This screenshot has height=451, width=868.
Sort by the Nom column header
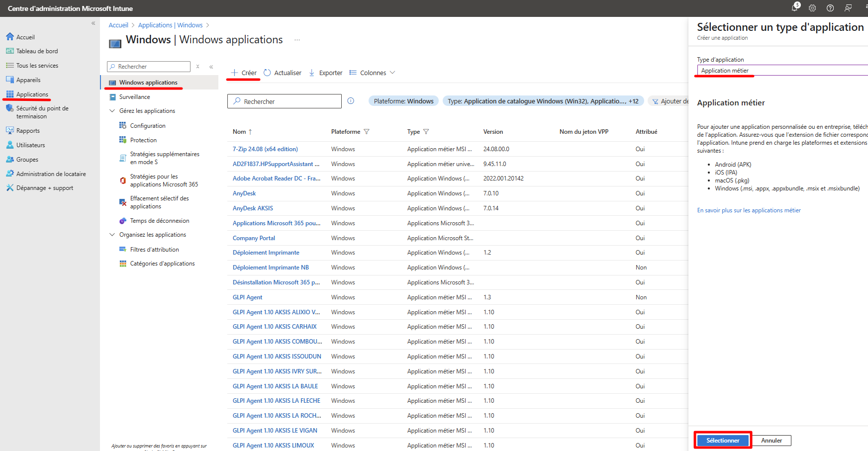tap(242, 132)
